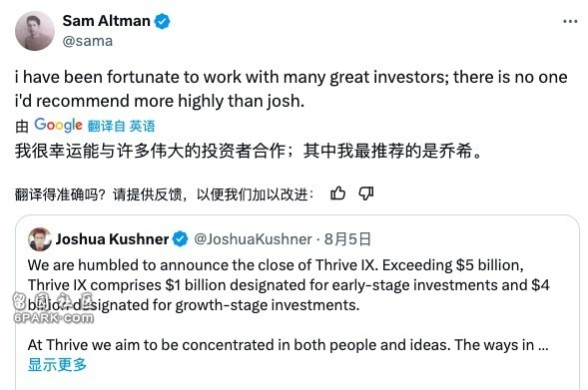Click the thumbs up translation feedback icon
Screen dimensions: 588x390
click(x=337, y=194)
